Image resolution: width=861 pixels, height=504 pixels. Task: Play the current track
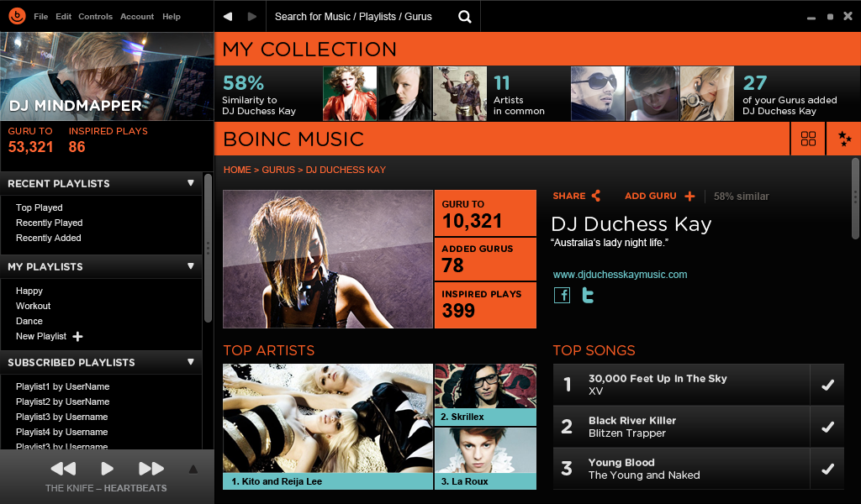tap(107, 469)
